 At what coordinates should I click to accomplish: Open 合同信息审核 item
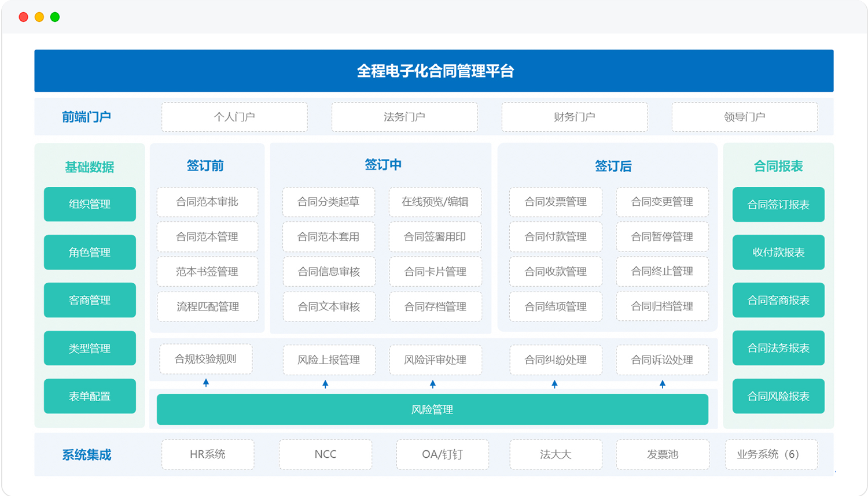(329, 272)
